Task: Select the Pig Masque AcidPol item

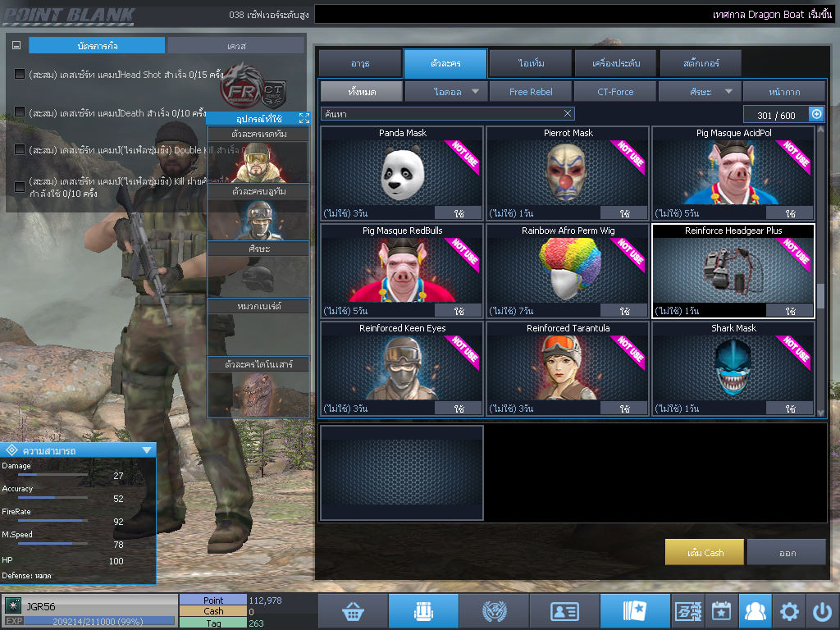Action: click(x=733, y=173)
